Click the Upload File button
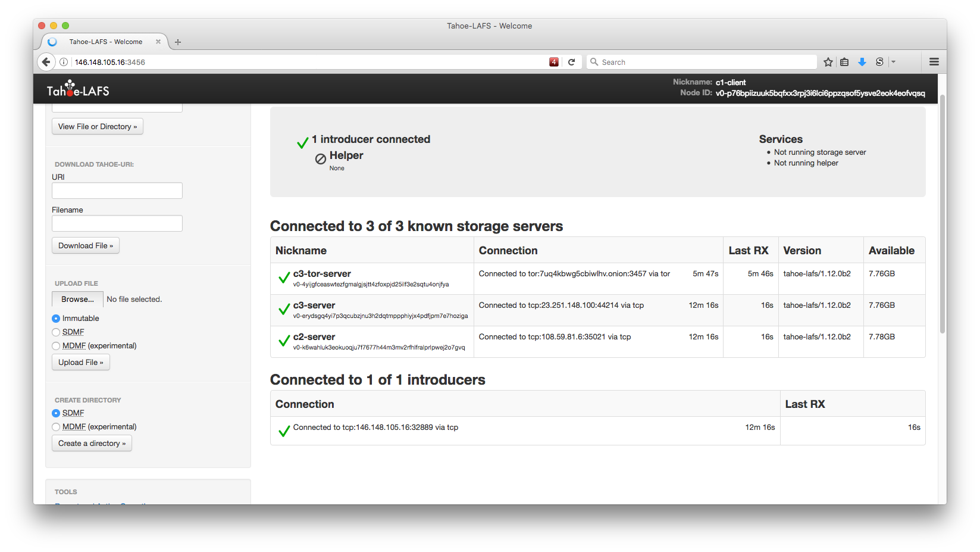Screen dimensions: 980x552 click(81, 362)
